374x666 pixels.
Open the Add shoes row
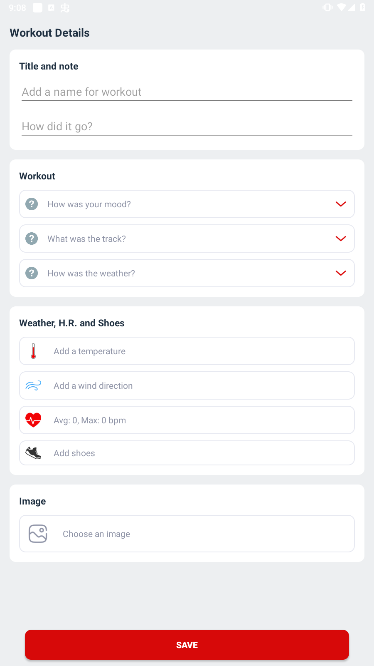tap(187, 453)
